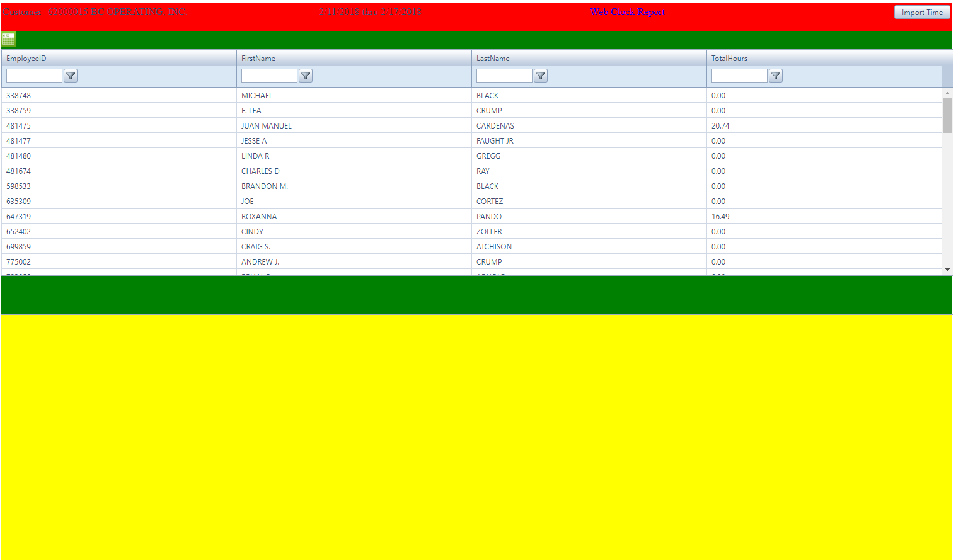The width and height of the screenshot is (956, 560).
Task: Click first name CINDY
Action: tap(252, 232)
